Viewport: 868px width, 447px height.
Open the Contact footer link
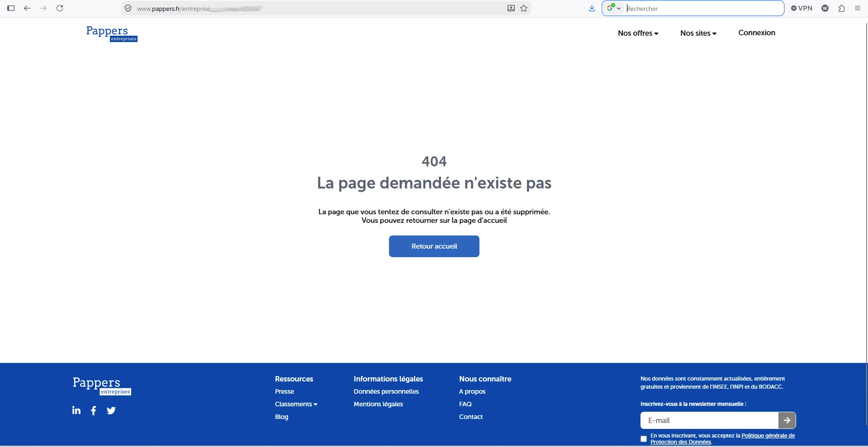click(471, 417)
